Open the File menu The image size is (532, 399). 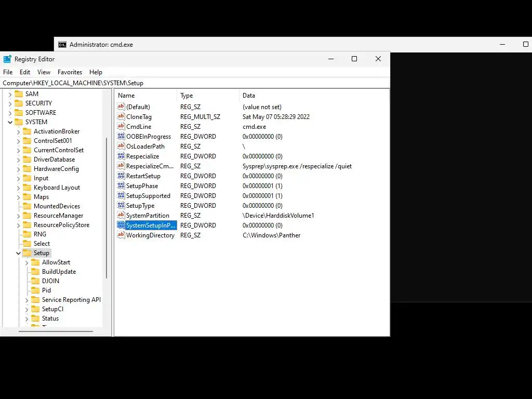8,72
